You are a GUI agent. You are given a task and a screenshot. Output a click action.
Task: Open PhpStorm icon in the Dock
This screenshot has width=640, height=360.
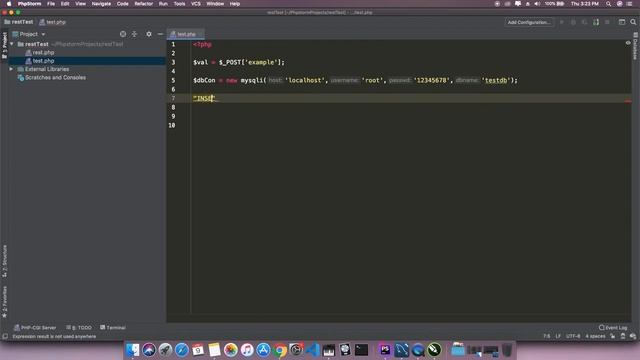[385, 350]
